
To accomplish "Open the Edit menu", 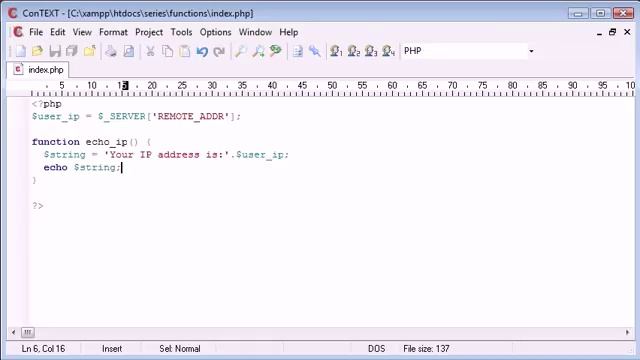I will (x=58, y=32).
